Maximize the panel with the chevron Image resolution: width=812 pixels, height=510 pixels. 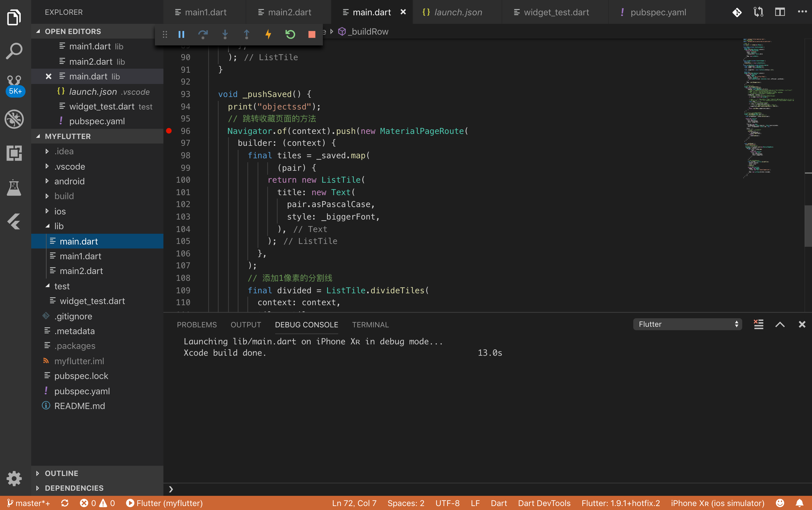point(780,324)
